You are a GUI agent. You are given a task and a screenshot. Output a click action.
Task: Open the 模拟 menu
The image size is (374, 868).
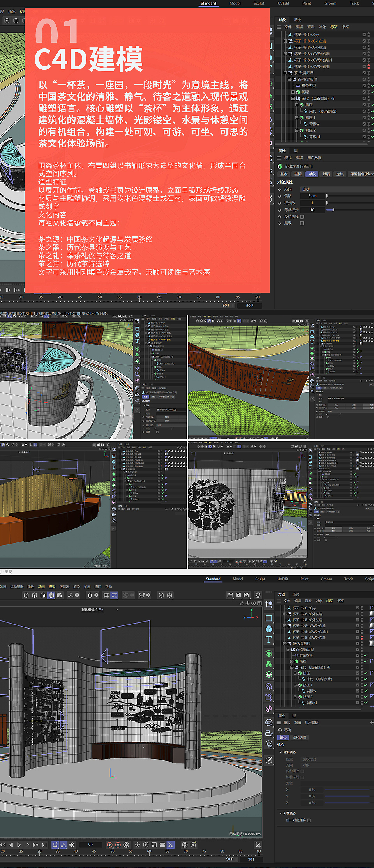pyautogui.click(x=52, y=586)
